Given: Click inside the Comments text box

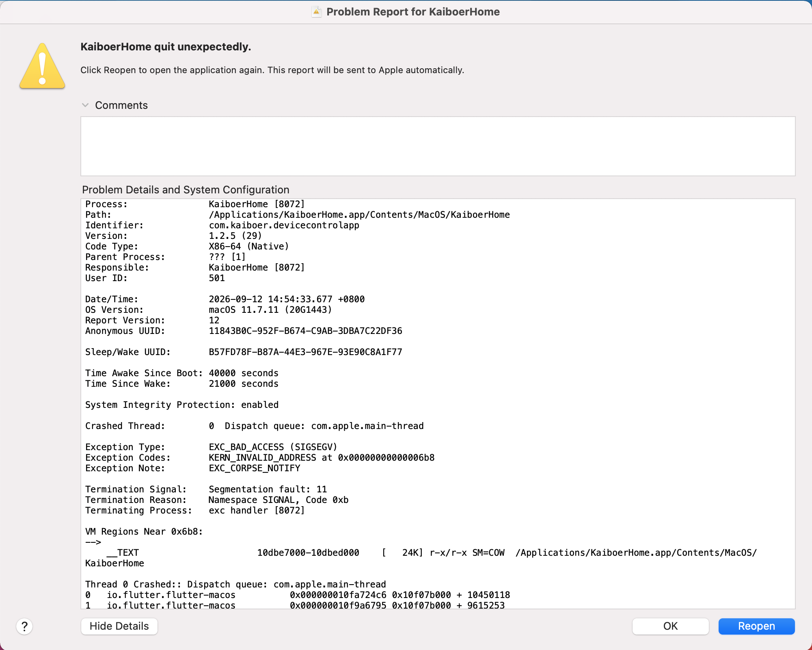Looking at the screenshot, I should pos(438,146).
